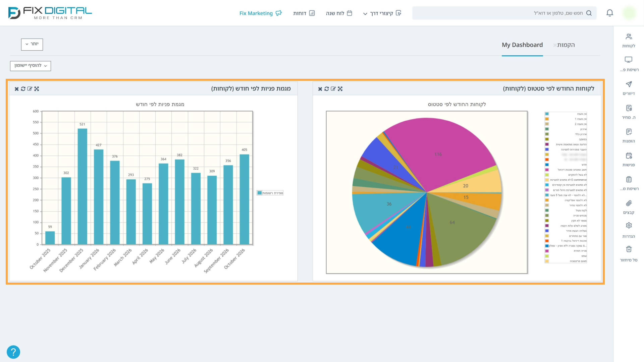This screenshot has width=644, height=362.
Task: Expand the יותר (more) dropdown
Action: (x=32, y=44)
